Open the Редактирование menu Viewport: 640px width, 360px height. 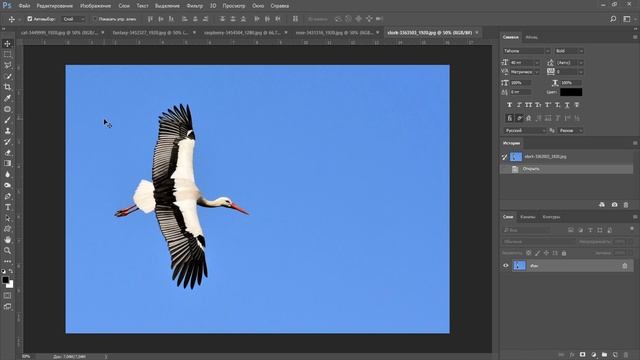(x=55, y=6)
